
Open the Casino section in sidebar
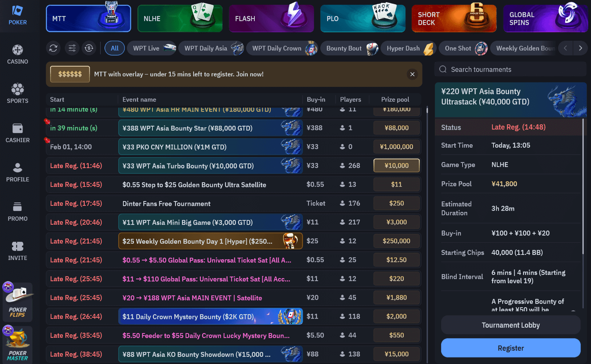click(x=17, y=54)
